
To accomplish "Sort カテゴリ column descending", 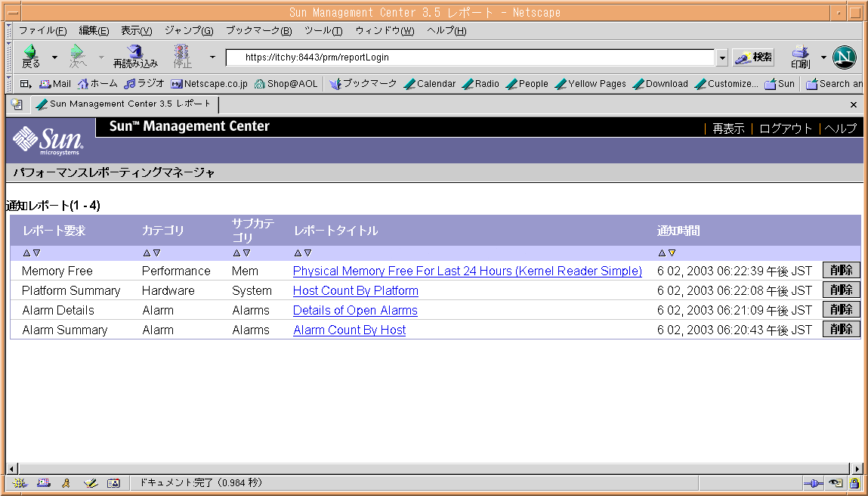I will pos(156,253).
